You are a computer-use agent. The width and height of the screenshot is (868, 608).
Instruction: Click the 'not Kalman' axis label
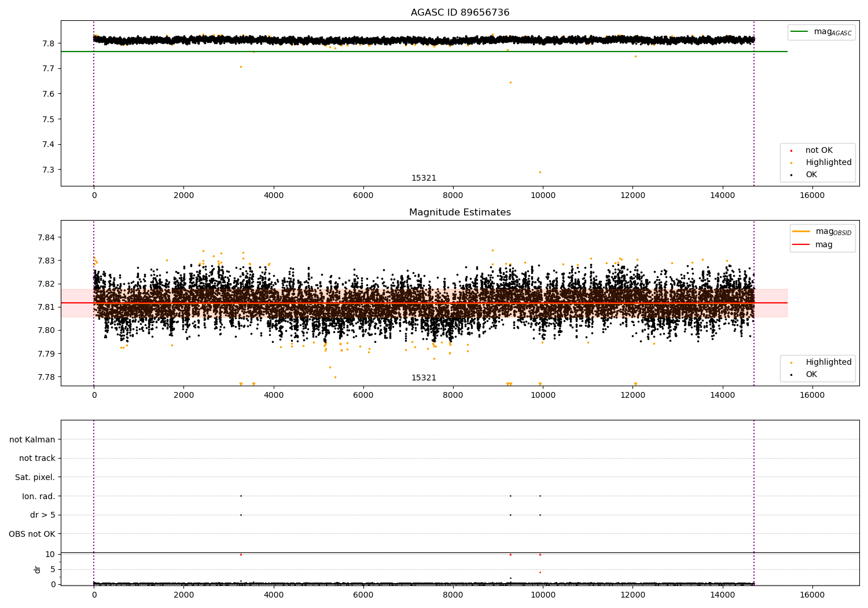pos(32,439)
